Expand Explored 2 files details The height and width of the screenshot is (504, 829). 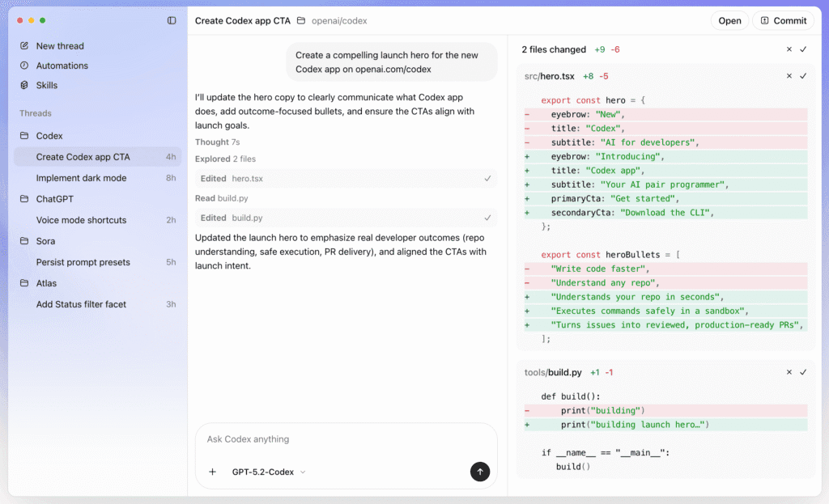point(227,159)
